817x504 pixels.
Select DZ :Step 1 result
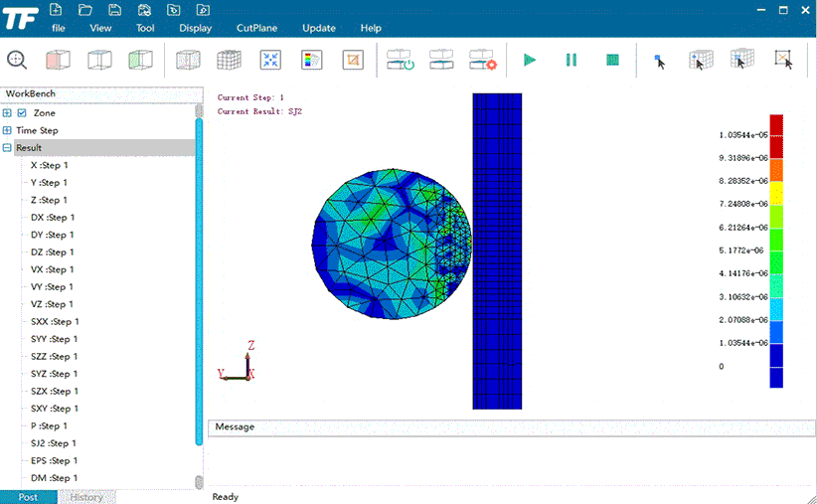52,252
